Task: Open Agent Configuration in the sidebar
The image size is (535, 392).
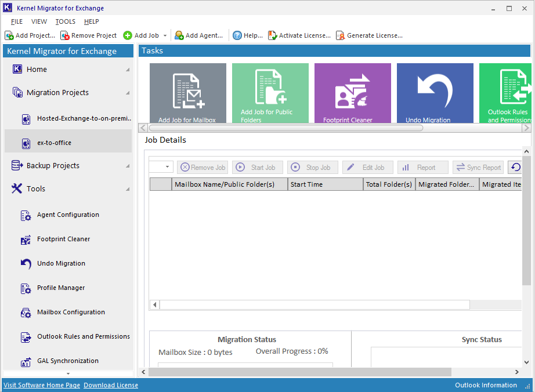Action: coord(68,215)
